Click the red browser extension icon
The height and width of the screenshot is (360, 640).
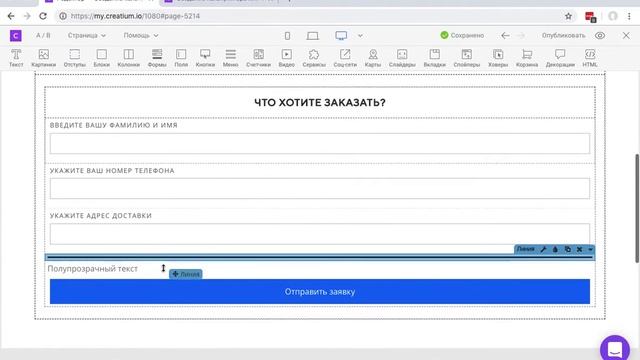click(x=590, y=16)
